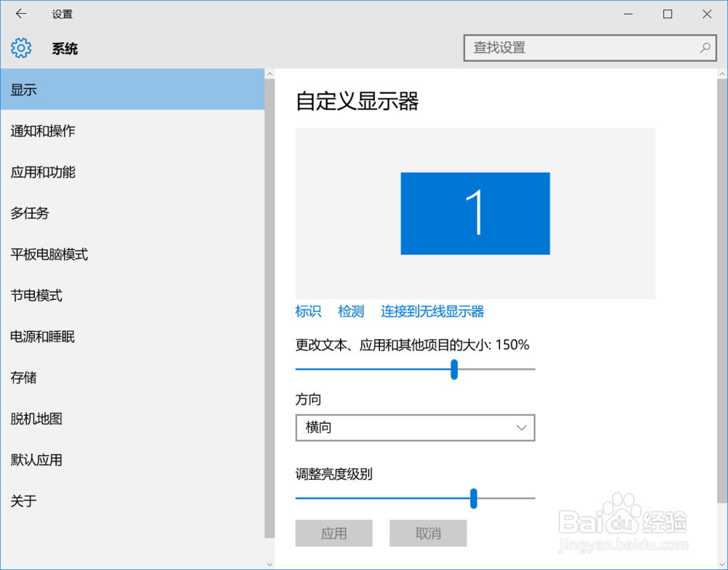Click 连接到无线显示器 link
This screenshot has height=570, width=728.
(431, 311)
